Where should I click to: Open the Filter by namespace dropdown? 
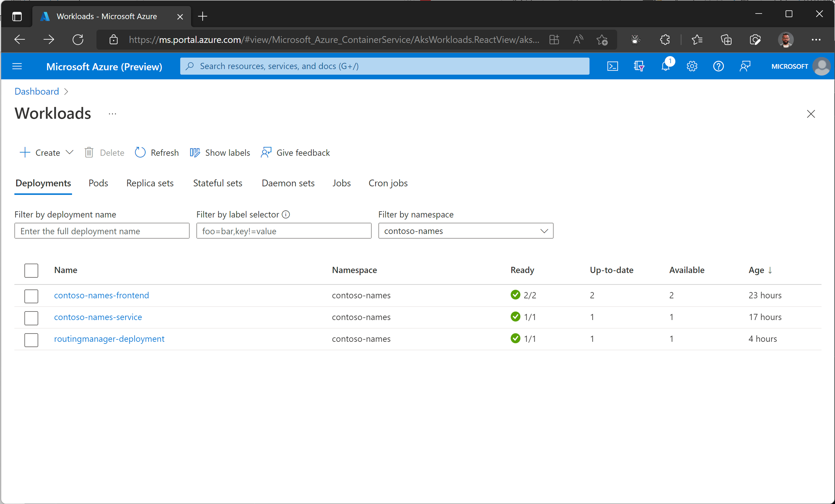(466, 231)
